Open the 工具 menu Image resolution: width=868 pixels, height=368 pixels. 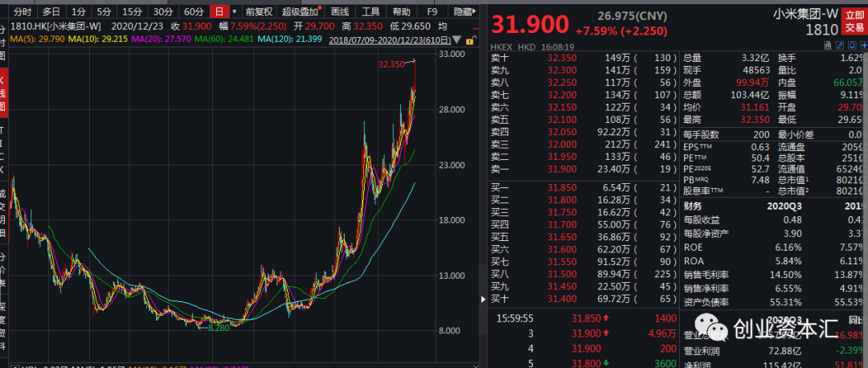(371, 11)
